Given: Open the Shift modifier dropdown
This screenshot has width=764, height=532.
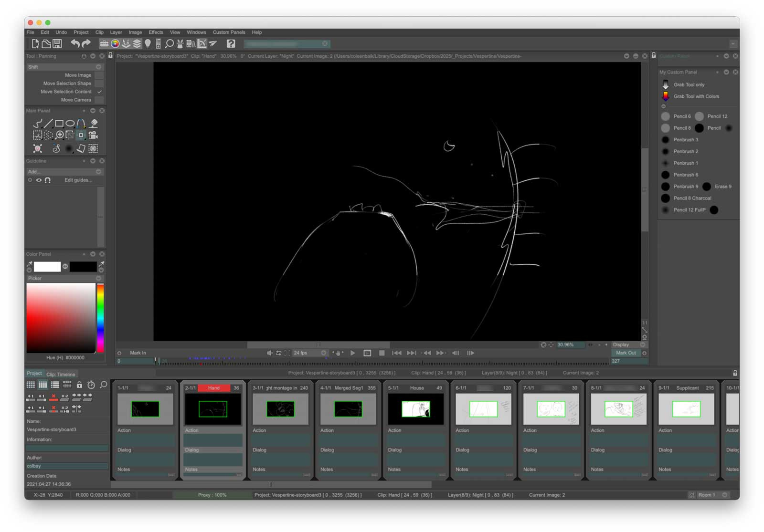Looking at the screenshot, I should click(65, 67).
